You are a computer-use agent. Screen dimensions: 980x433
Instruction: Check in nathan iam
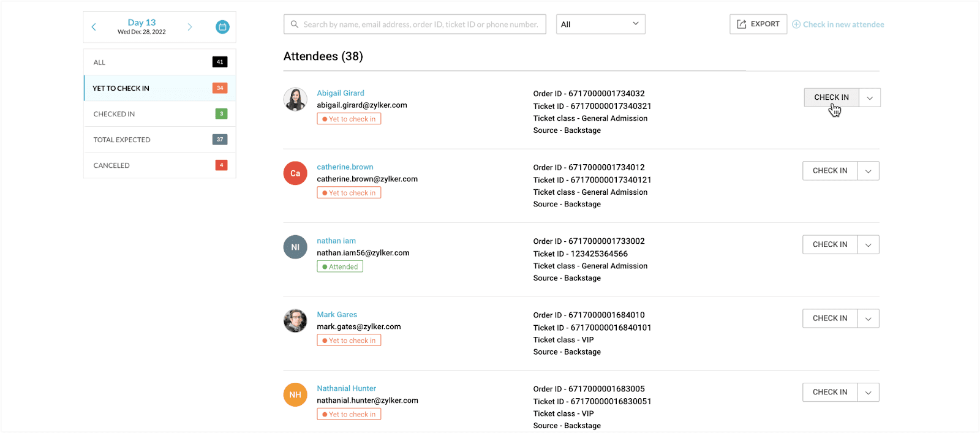coord(830,245)
